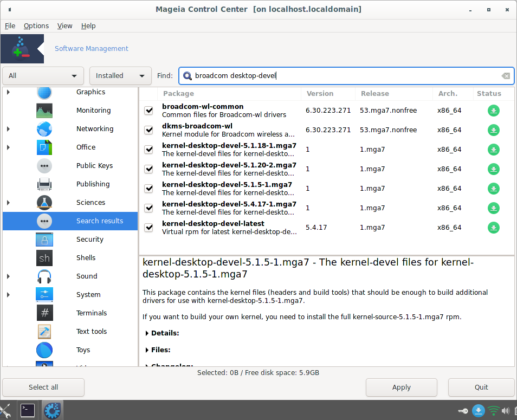
Task: Sort by Release column header
Action: 394,94
